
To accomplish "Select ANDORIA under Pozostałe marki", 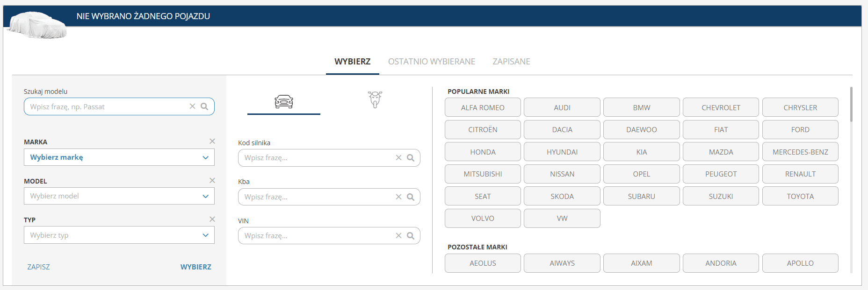I will click(721, 263).
